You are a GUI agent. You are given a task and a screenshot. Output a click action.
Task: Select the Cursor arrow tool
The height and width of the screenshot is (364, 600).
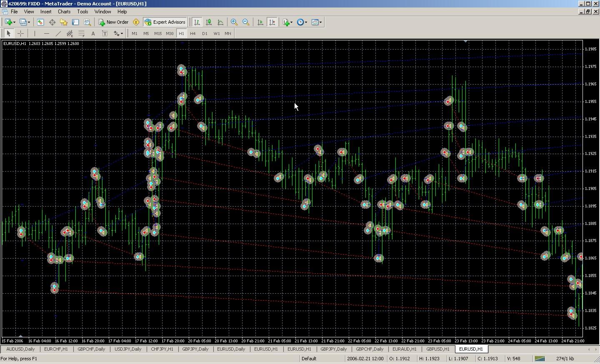[9, 33]
